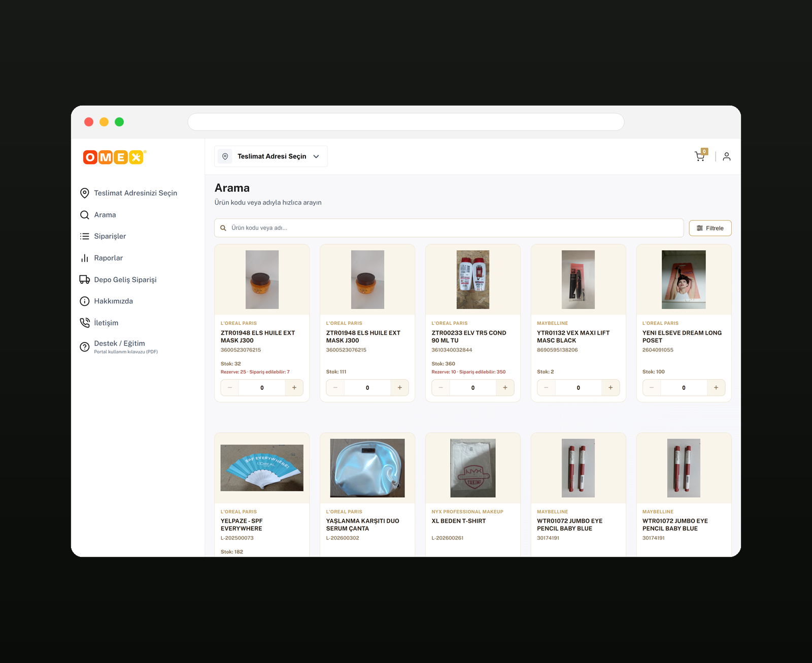Decrease quantity for YTR01132 VEX MAXI LIFT
The height and width of the screenshot is (663, 812).
(546, 388)
